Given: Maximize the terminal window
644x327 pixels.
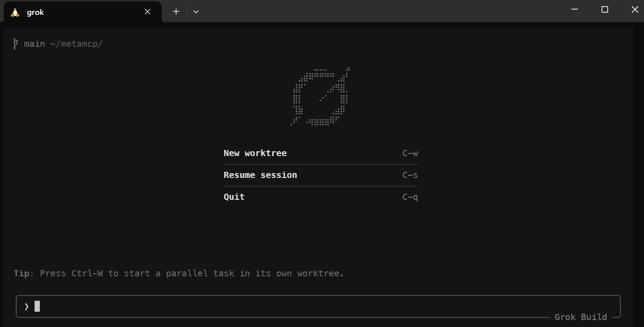Looking at the screenshot, I should (605, 10).
